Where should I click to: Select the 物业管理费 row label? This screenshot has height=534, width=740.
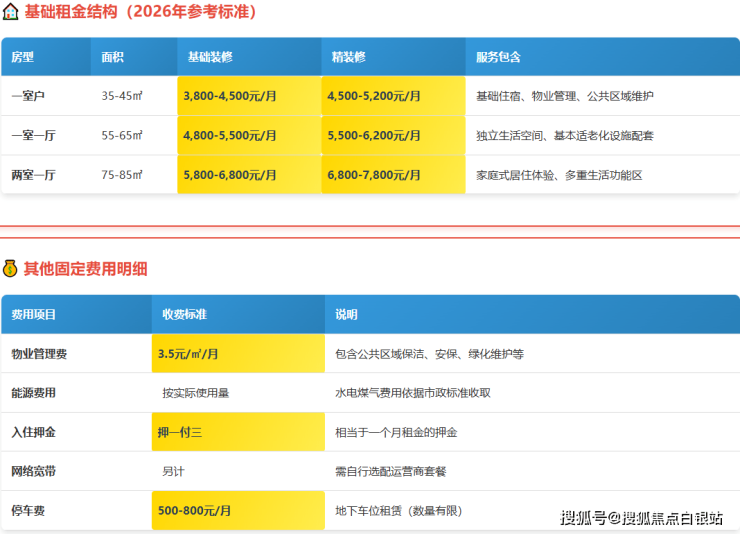[x=40, y=354]
